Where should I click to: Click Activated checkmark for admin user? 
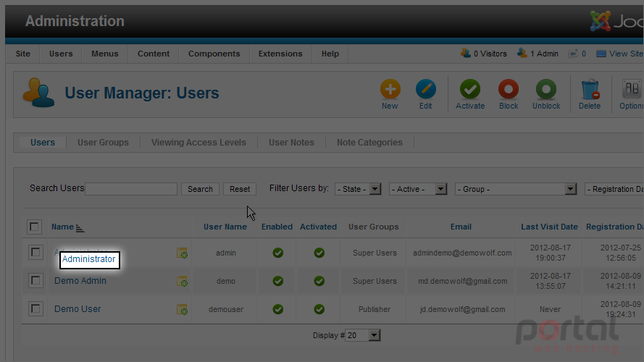[319, 253]
